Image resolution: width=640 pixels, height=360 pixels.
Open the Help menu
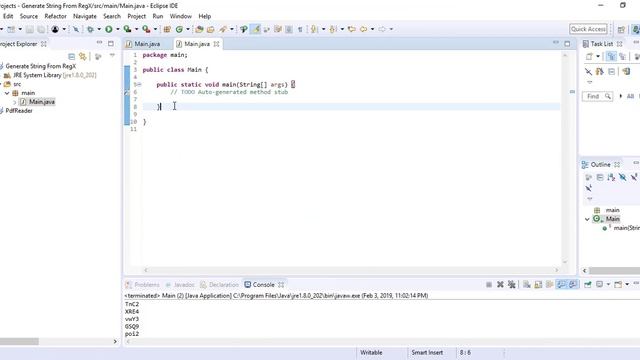click(x=204, y=16)
